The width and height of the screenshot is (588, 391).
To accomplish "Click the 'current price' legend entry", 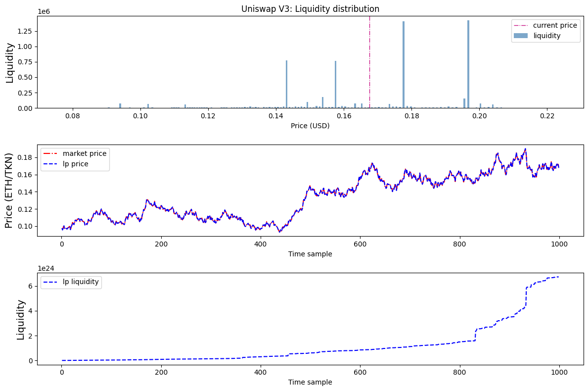I will (x=545, y=25).
